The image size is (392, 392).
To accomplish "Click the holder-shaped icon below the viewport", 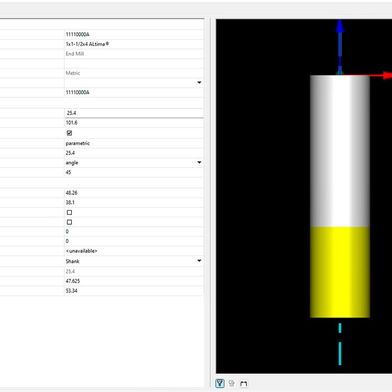I will pyautogui.click(x=244, y=384).
